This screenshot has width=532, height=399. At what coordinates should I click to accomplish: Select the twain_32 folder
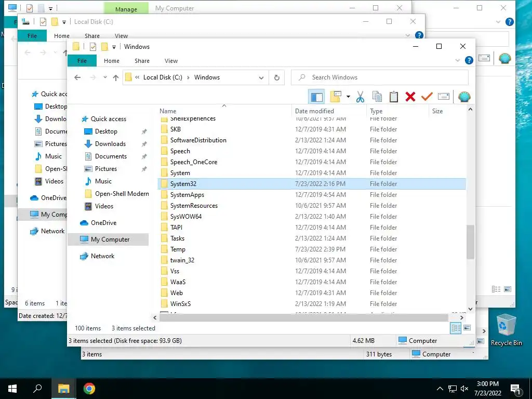point(182,260)
